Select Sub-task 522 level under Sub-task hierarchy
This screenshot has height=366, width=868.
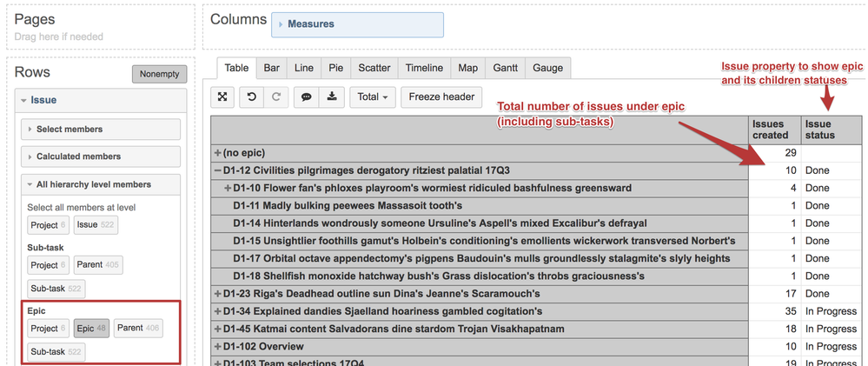[56, 289]
